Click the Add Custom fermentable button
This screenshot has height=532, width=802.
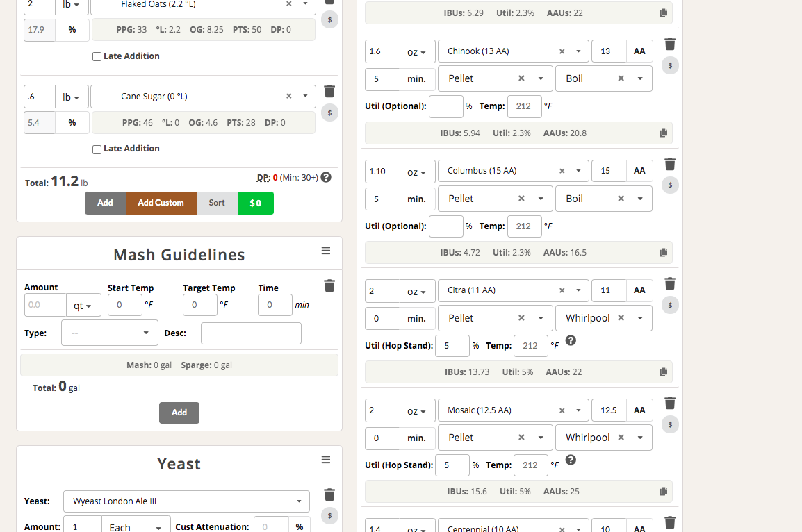(161, 203)
